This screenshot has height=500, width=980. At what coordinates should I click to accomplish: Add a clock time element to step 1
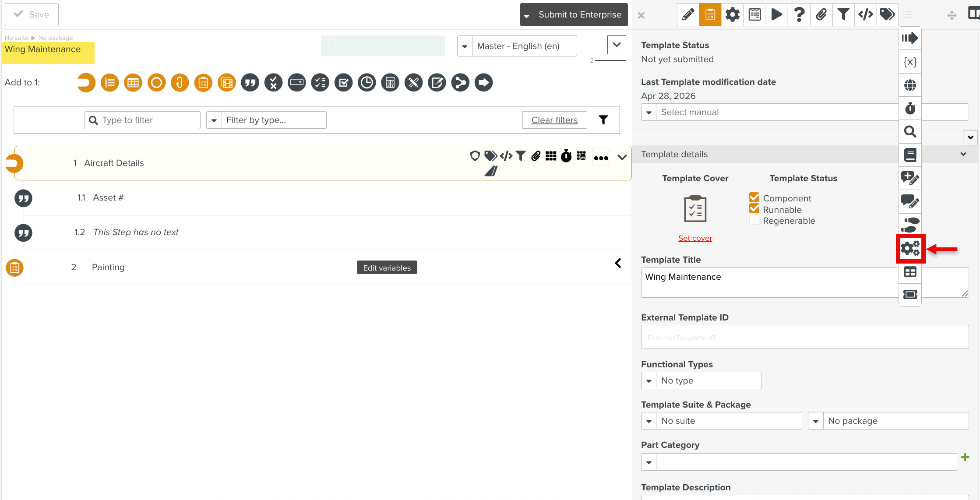tap(367, 82)
